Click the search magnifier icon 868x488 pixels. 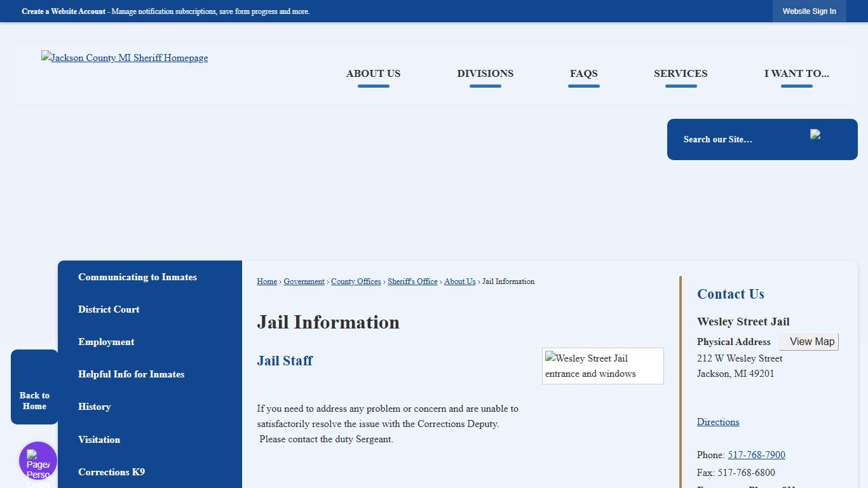pyautogui.click(x=815, y=135)
